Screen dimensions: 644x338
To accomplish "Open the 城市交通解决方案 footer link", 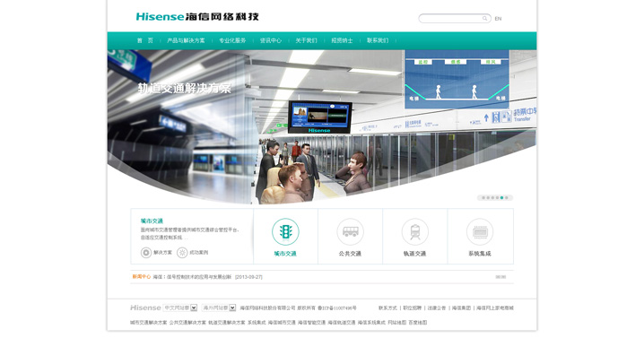I will coord(149,323).
